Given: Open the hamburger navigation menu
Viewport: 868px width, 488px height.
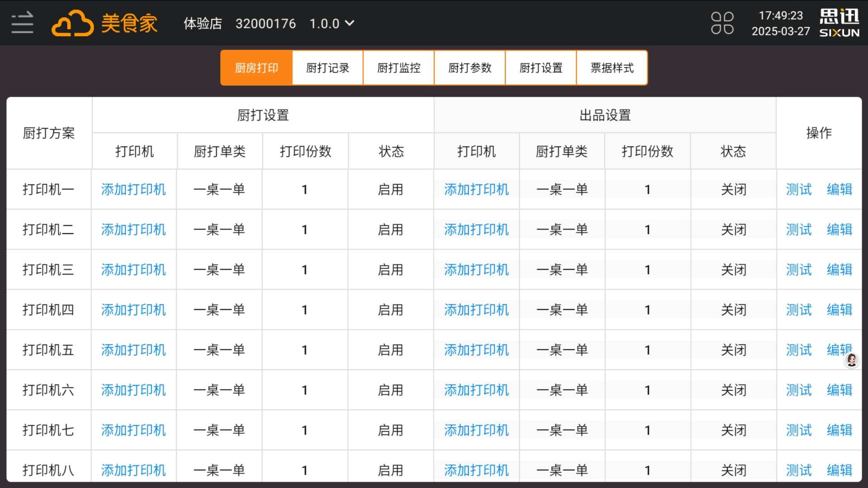Looking at the screenshot, I should click(21, 23).
